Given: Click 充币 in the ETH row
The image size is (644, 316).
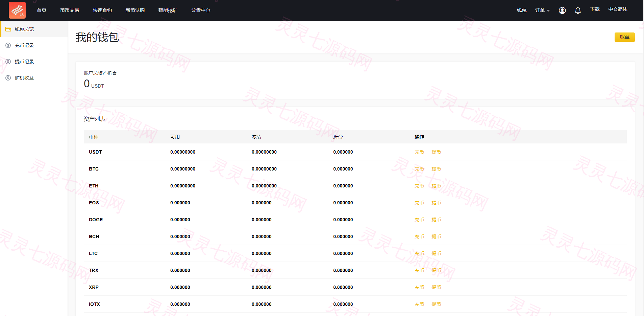Looking at the screenshot, I should click(x=419, y=186).
